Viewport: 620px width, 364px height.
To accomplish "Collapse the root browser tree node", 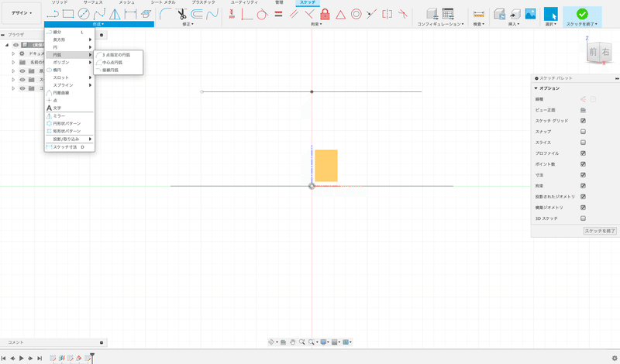I will pyautogui.click(x=7, y=45).
